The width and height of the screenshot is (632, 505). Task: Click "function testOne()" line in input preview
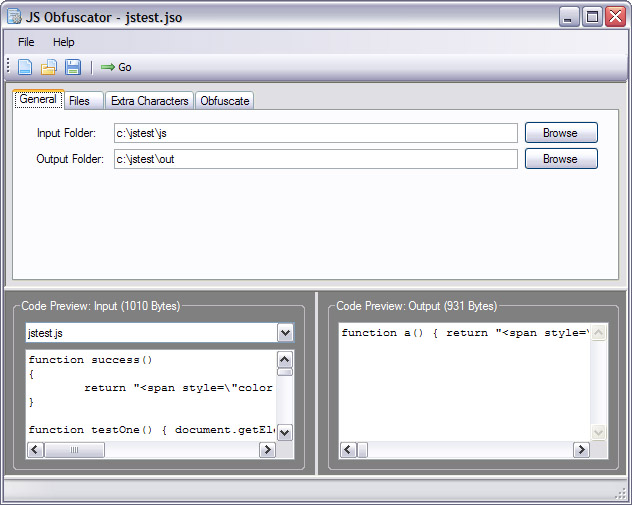[152, 430]
